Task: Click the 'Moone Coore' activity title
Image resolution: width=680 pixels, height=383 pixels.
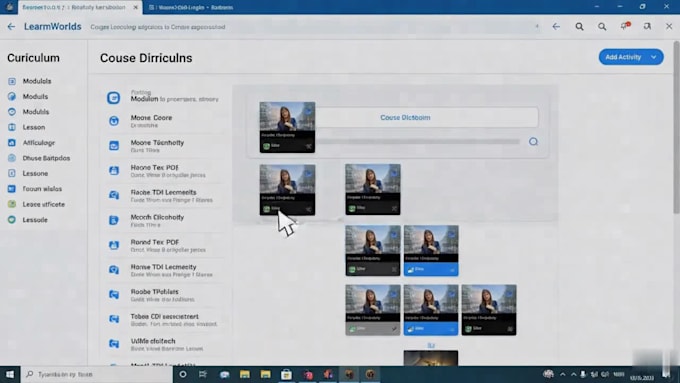Action: coord(151,118)
